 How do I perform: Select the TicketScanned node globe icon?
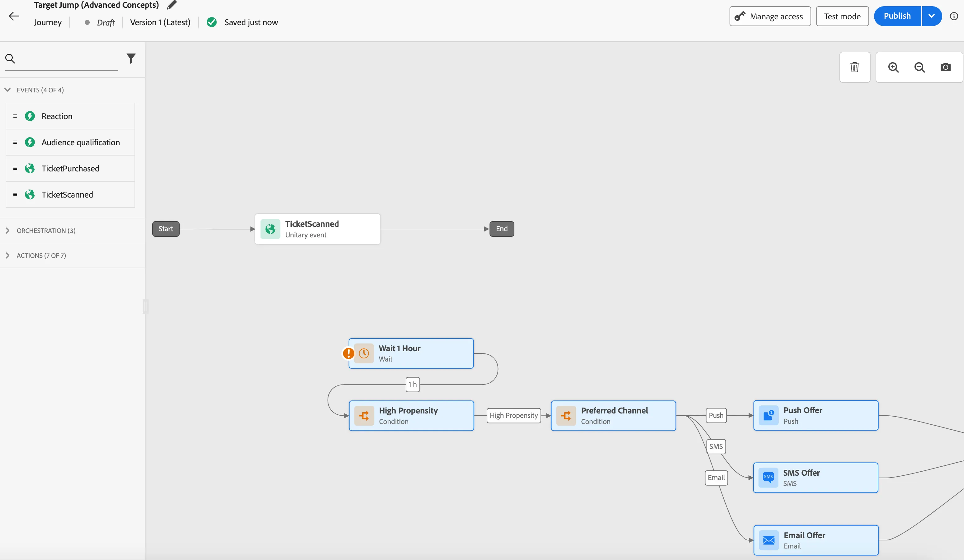(271, 229)
